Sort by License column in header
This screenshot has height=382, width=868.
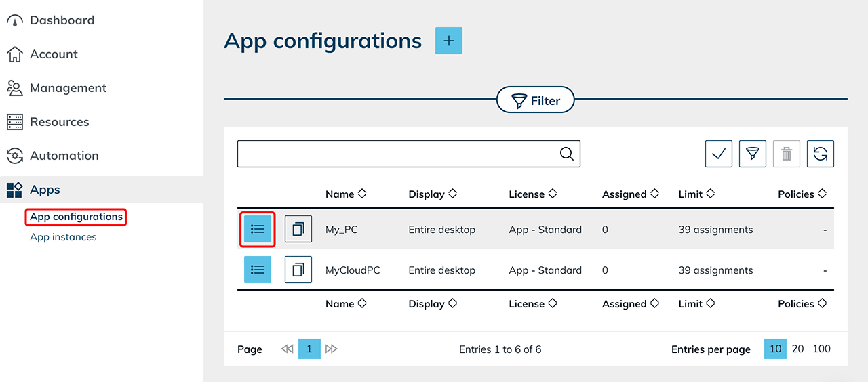pos(532,194)
